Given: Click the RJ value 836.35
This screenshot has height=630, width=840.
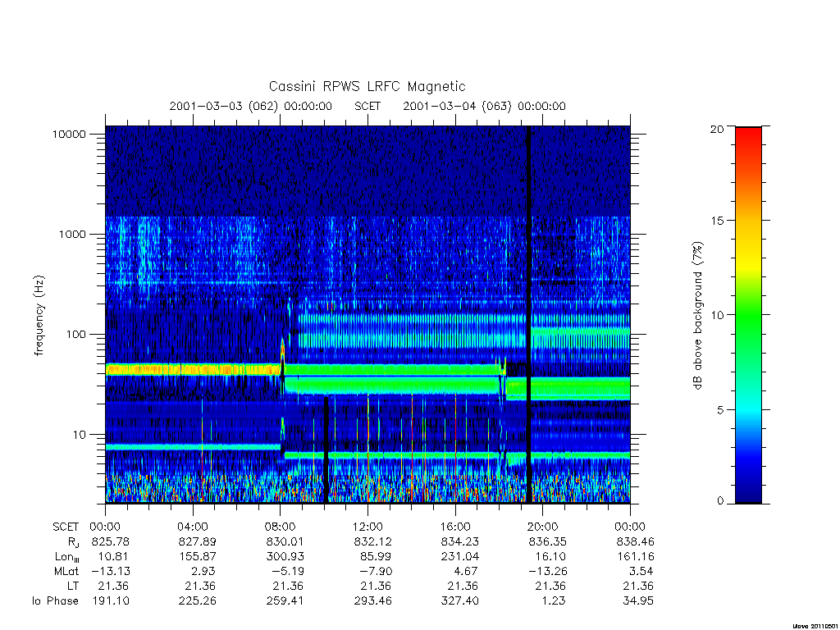Looking at the screenshot, I should (x=547, y=541).
